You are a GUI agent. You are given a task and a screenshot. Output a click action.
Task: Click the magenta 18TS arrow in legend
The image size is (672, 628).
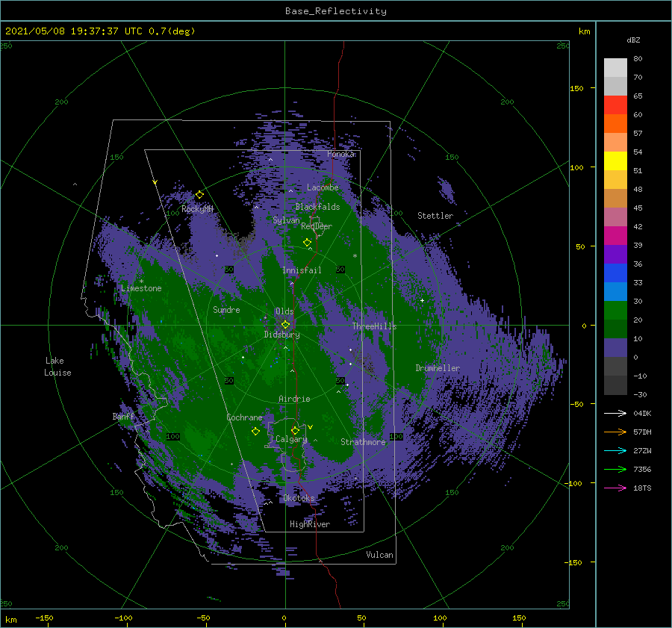pyautogui.click(x=615, y=488)
